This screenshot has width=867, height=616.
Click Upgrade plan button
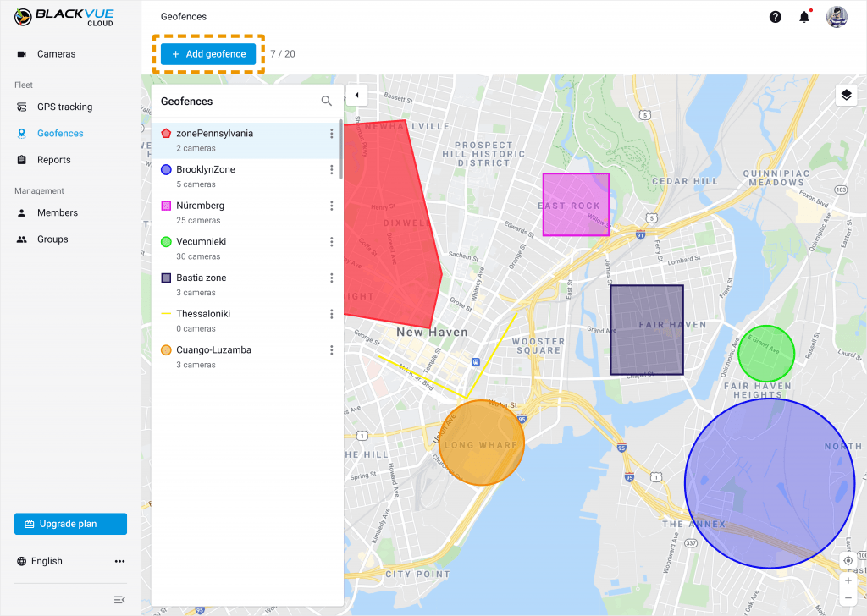(x=71, y=524)
